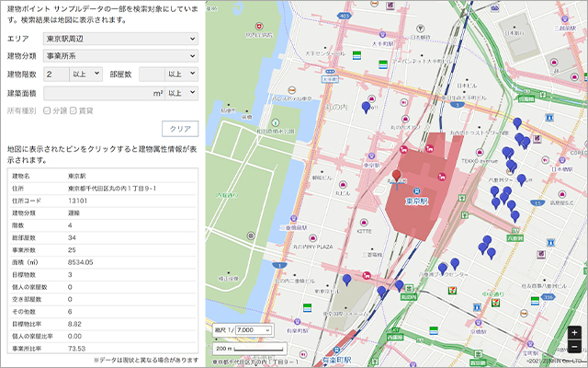The height and width of the screenshot is (368, 588).
Task: Click the 東京駅 map label
Action: point(417,201)
